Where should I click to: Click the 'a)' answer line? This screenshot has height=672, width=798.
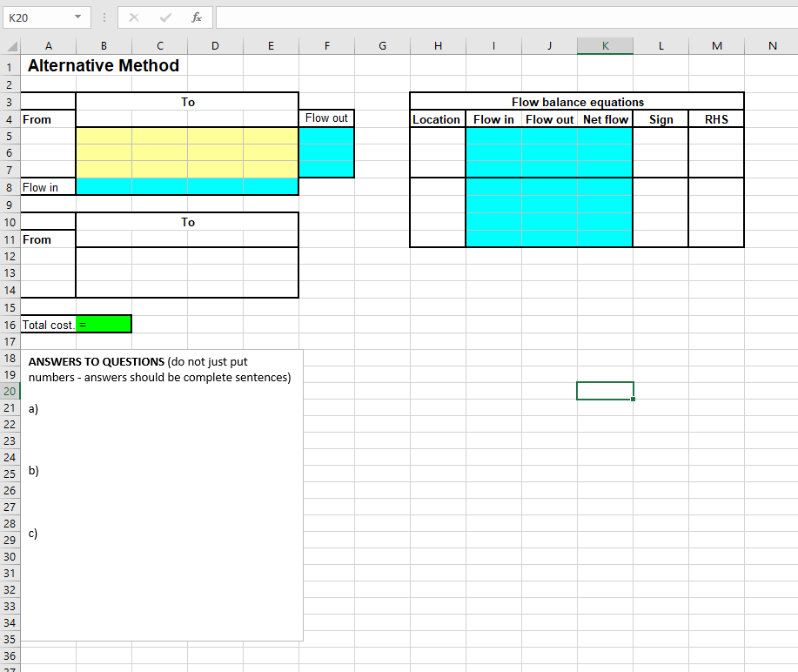tap(33, 409)
